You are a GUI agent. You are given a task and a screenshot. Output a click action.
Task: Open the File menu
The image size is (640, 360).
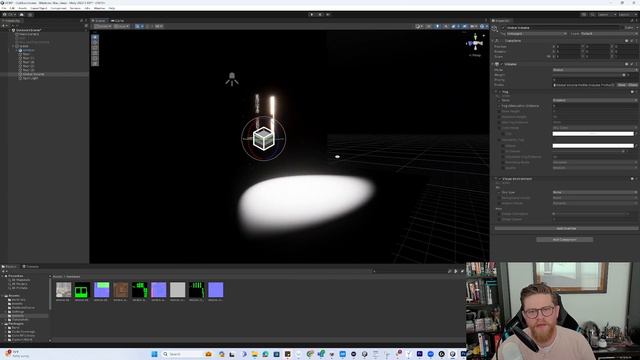pos(4,8)
